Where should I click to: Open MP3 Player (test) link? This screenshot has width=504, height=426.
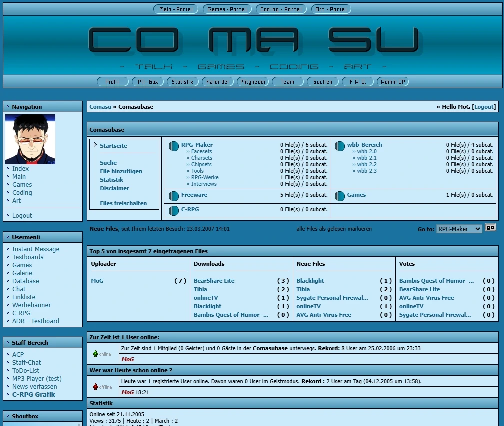coord(37,379)
